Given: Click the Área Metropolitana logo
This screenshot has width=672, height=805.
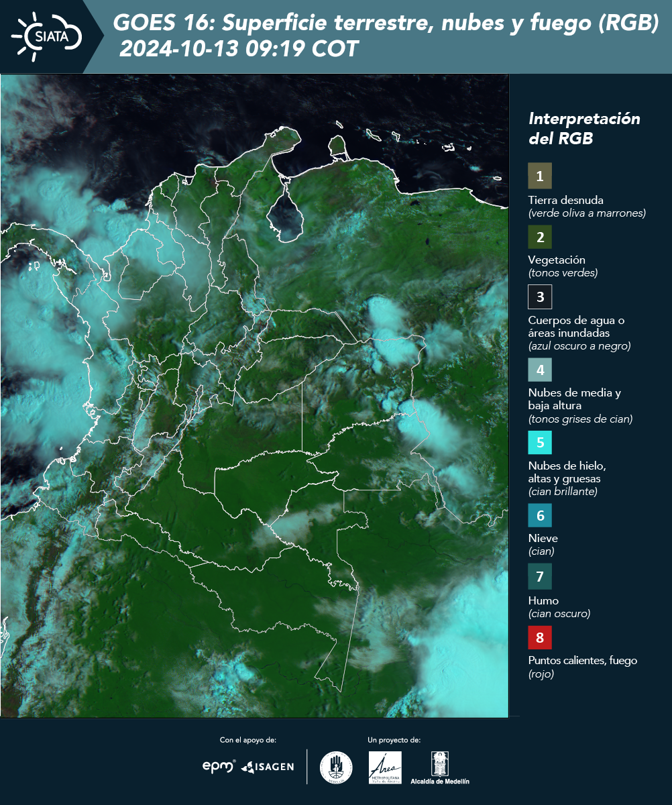Looking at the screenshot, I should click(386, 767).
